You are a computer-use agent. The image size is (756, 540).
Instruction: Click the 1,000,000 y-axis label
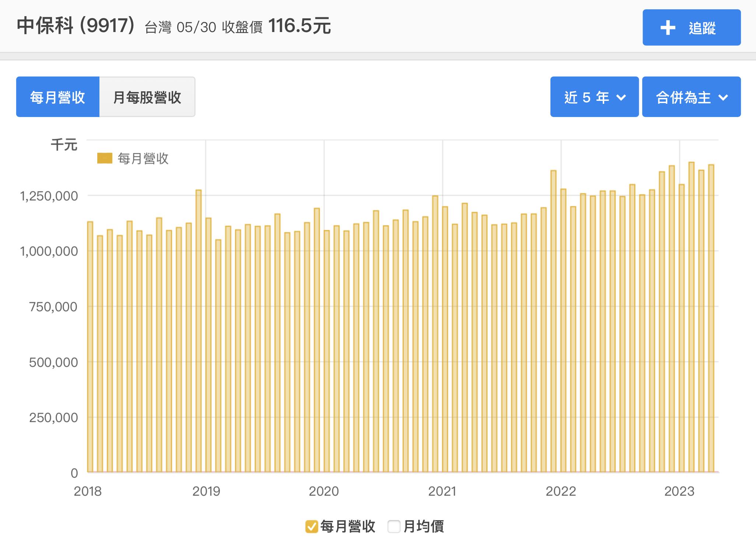click(49, 251)
